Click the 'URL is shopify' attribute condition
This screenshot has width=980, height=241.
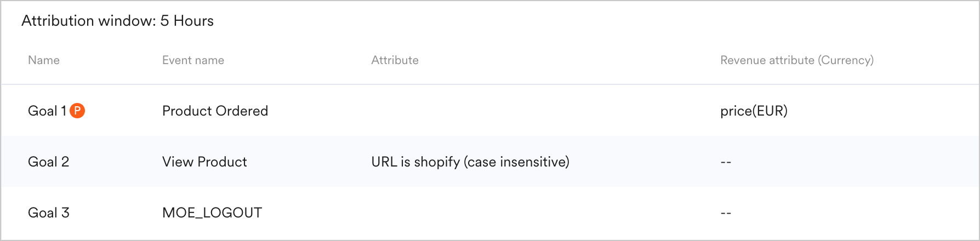pos(415,162)
